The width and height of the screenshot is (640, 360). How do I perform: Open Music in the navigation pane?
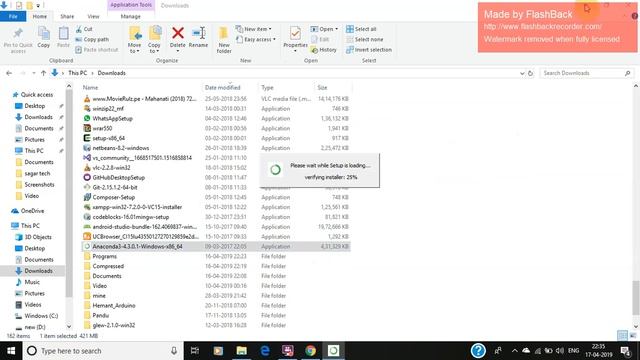click(32, 282)
